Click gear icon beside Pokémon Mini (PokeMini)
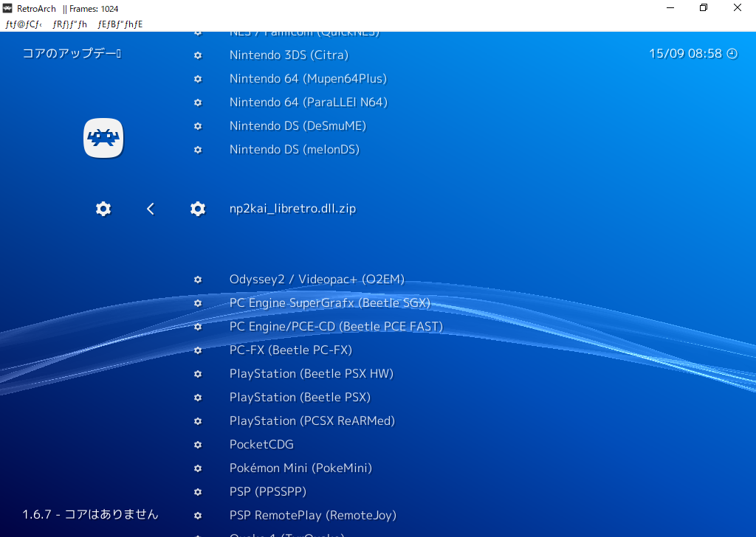 click(198, 468)
